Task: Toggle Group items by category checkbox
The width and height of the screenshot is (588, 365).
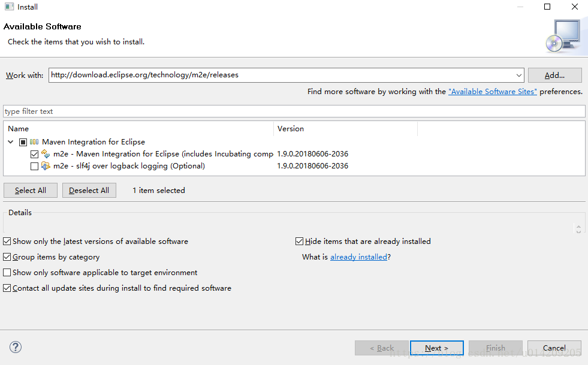Action: [7, 257]
